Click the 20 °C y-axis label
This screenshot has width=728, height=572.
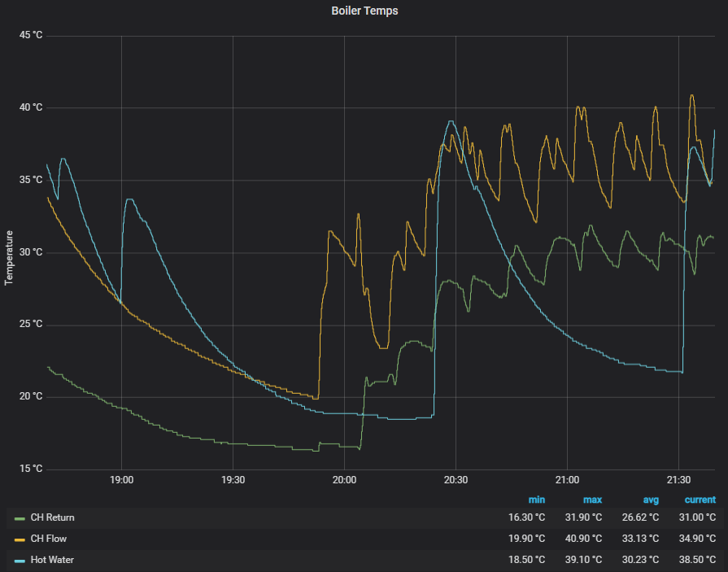click(x=31, y=396)
